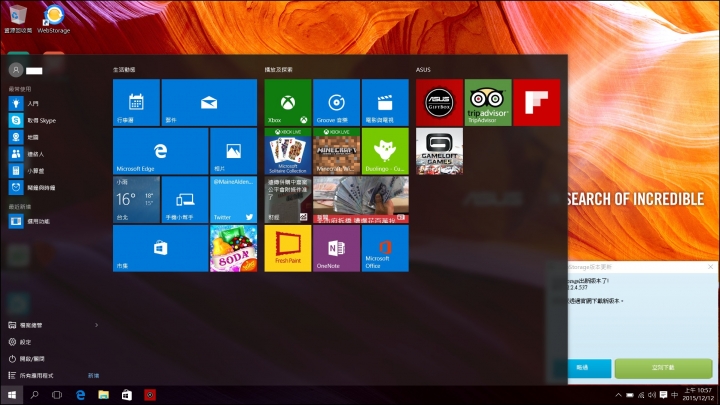Launch the Minecraft tile

tap(337, 151)
